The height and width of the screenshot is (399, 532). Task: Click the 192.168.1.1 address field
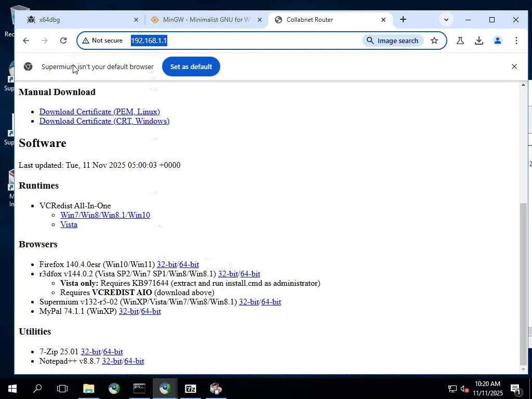click(149, 41)
